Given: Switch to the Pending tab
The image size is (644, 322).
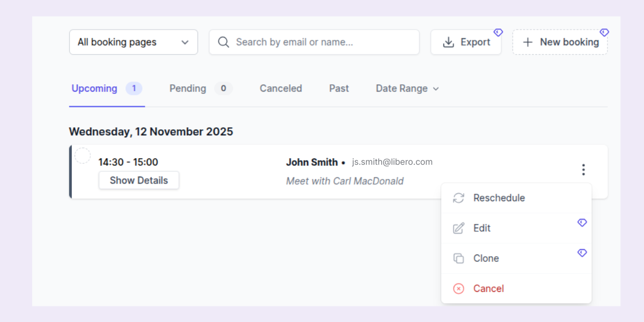Looking at the screenshot, I should pos(188,89).
